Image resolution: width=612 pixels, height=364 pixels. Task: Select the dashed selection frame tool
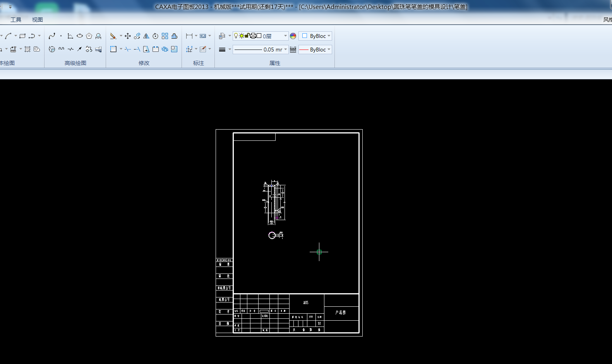[113, 49]
